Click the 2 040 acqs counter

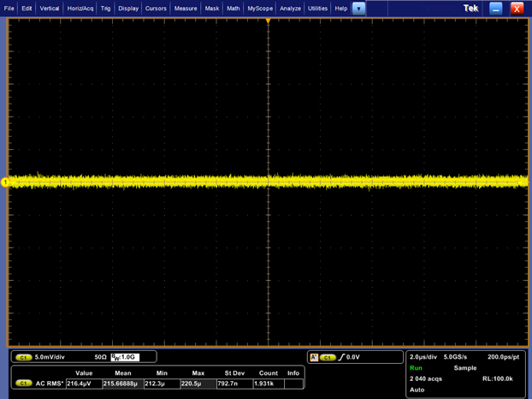(426, 378)
